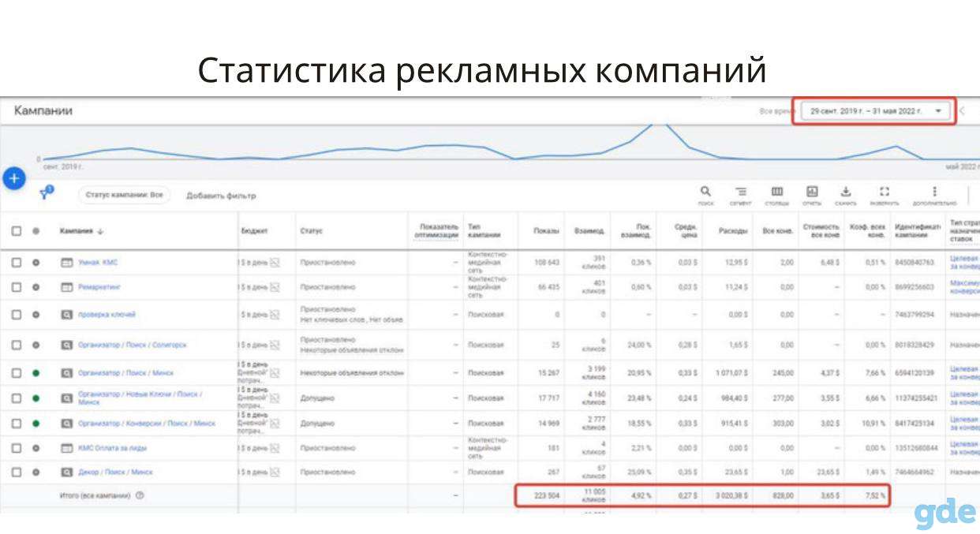Open the More three-dot toolbar icon

pyautogui.click(x=934, y=192)
